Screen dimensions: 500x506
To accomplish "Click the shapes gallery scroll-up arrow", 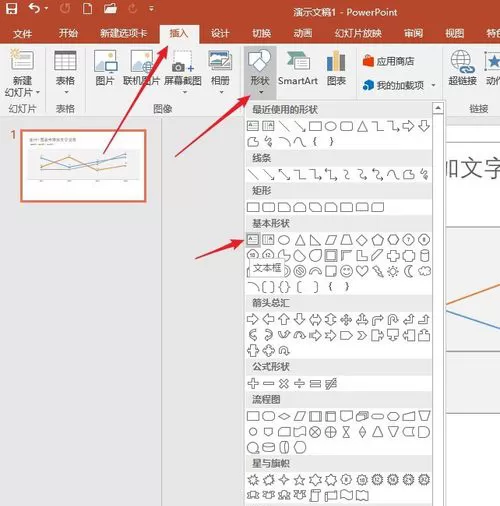I will click(438, 108).
